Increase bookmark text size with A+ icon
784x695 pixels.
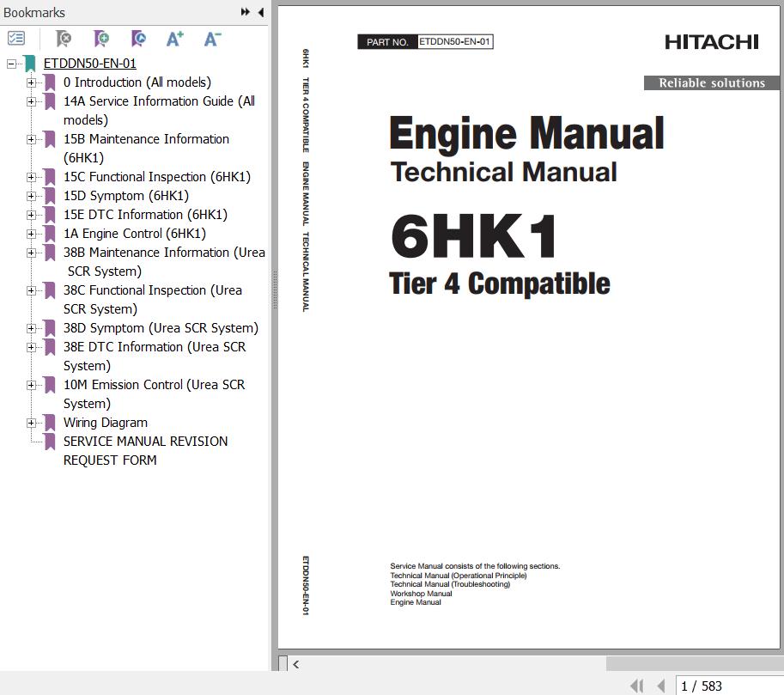pyautogui.click(x=175, y=39)
